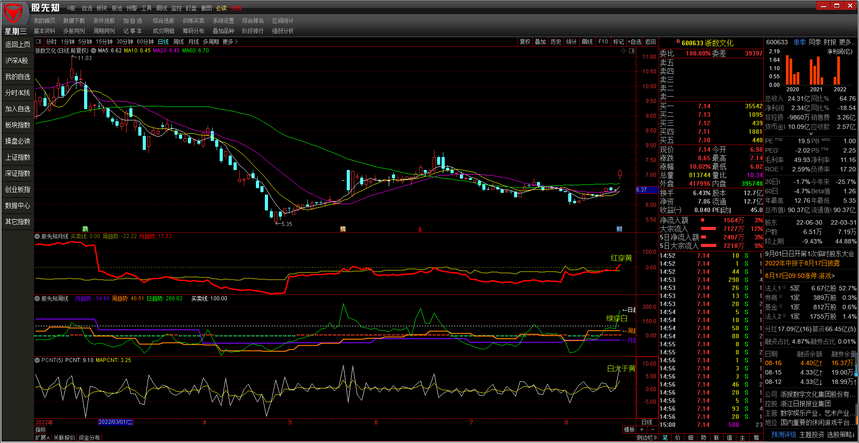The height and width of the screenshot is (443, 859).
Task: Collapse the 股先知周线 indicator panel icon
Action: coord(38,298)
